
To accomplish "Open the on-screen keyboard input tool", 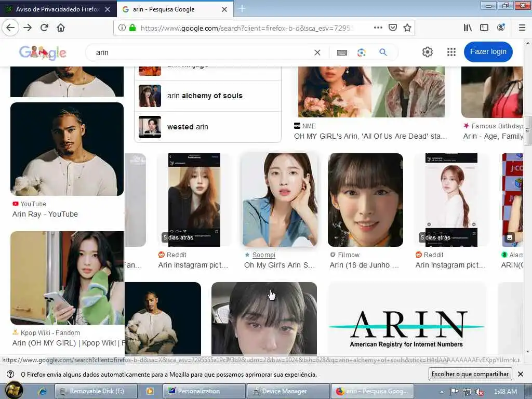I will point(342,52).
